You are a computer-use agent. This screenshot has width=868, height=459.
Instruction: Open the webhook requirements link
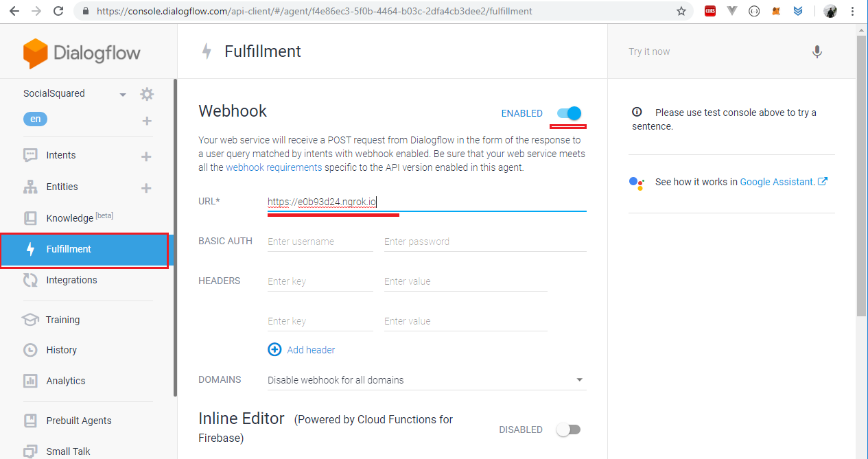pos(274,167)
